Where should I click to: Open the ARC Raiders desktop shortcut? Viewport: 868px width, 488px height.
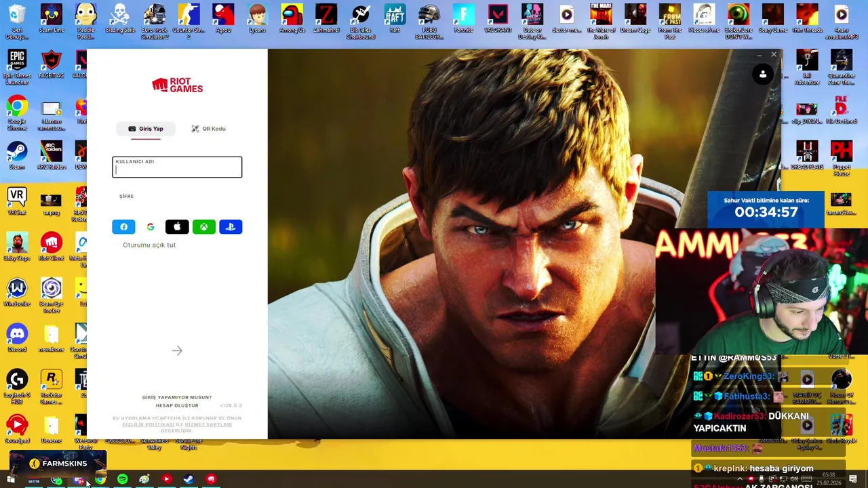(52, 156)
